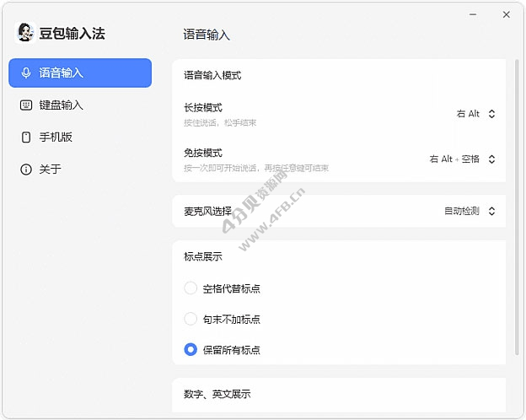Select the 保留所有标点 radio option
This screenshot has width=526, height=420.
click(191, 350)
